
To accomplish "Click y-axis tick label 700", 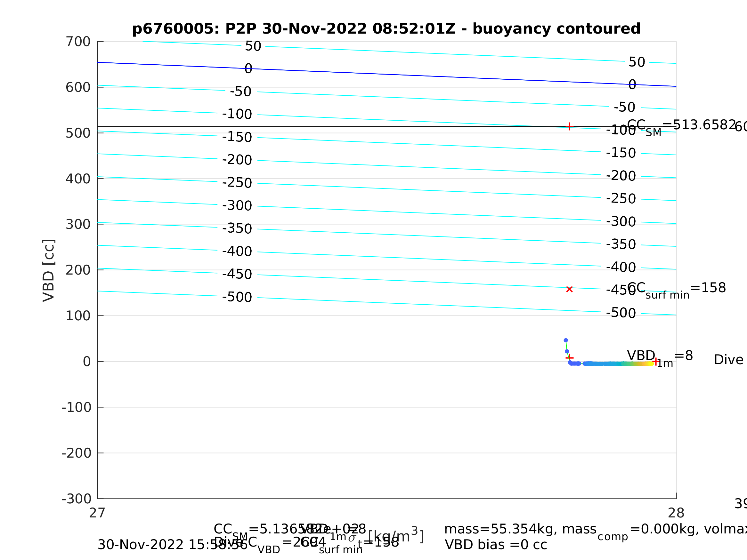I will (x=78, y=42).
